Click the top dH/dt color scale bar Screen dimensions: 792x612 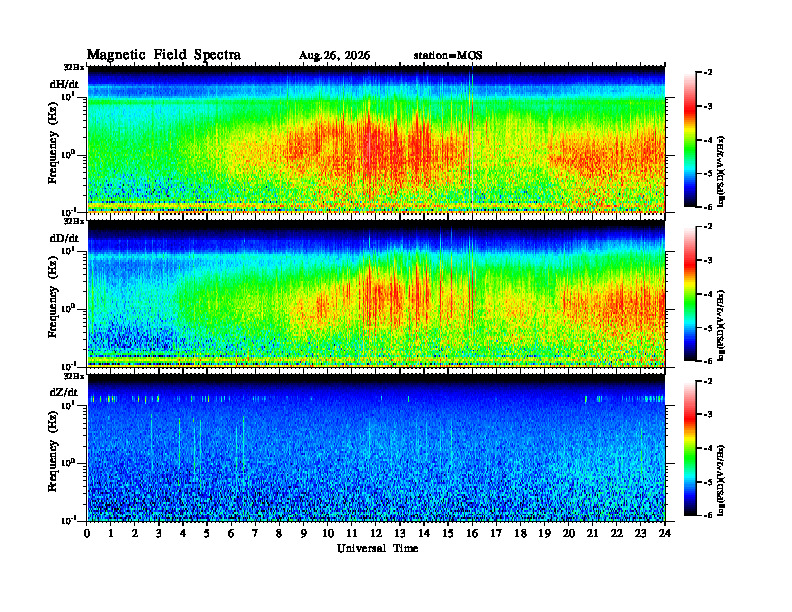click(x=690, y=140)
